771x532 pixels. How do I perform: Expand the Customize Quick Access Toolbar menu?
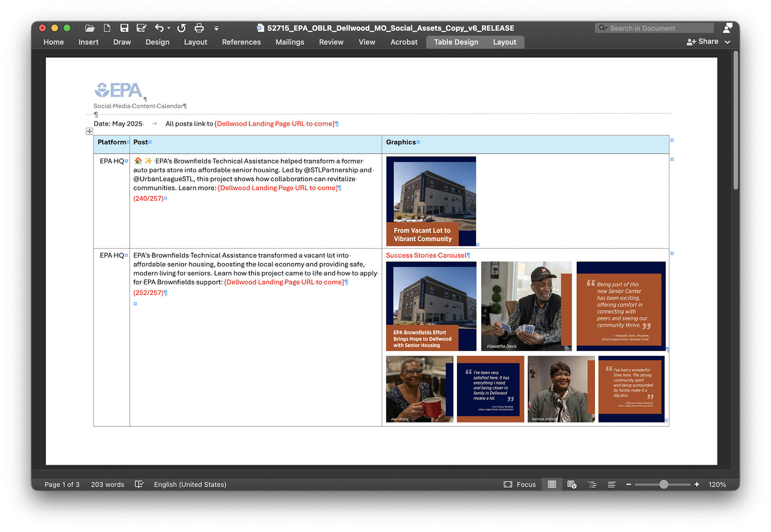216,28
